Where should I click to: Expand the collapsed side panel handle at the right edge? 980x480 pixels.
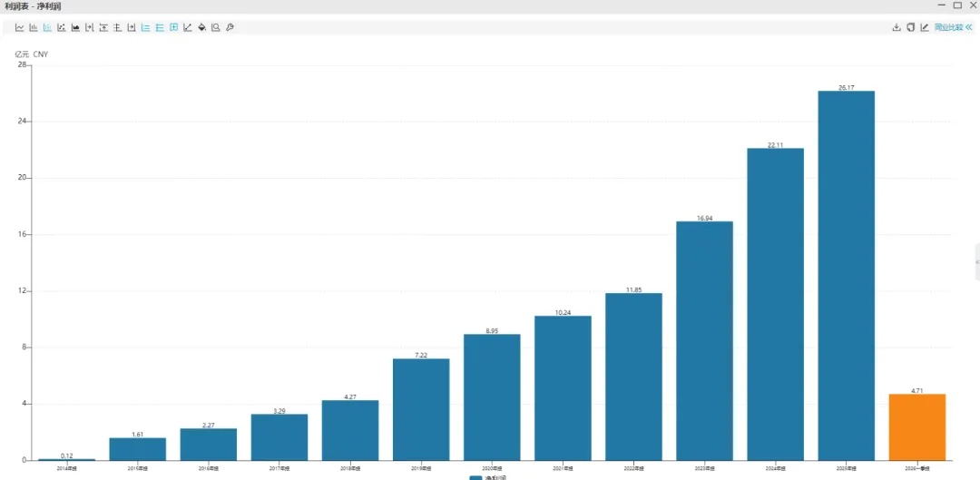tap(977, 262)
